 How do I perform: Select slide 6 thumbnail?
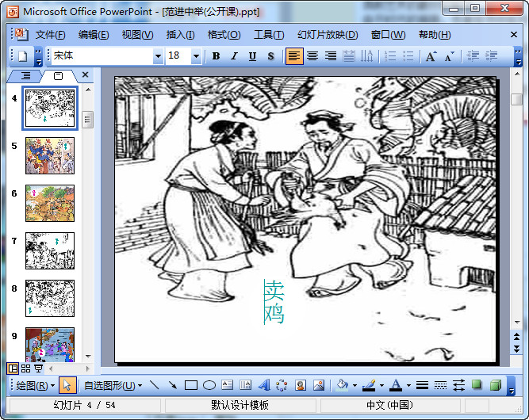tap(50, 203)
